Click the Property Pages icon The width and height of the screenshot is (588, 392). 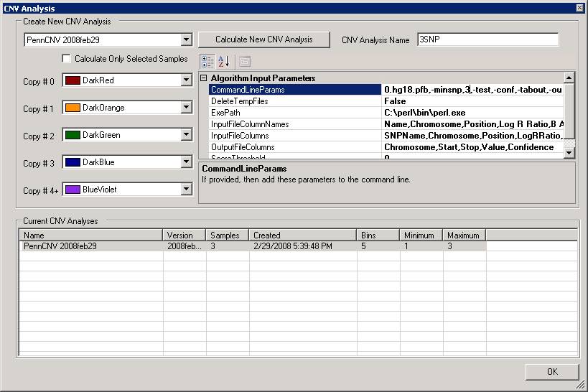(x=245, y=62)
